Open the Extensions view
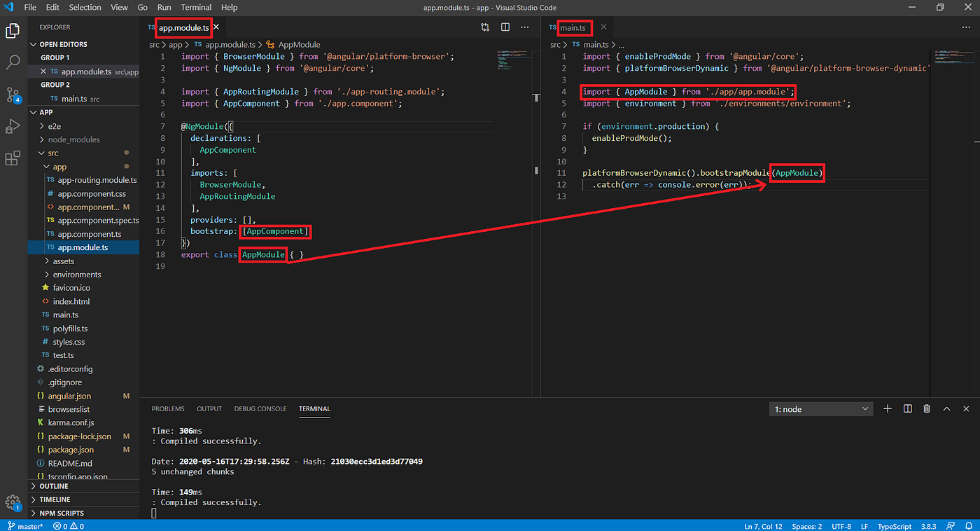Viewport: 980px width, 531px height. click(x=12, y=158)
